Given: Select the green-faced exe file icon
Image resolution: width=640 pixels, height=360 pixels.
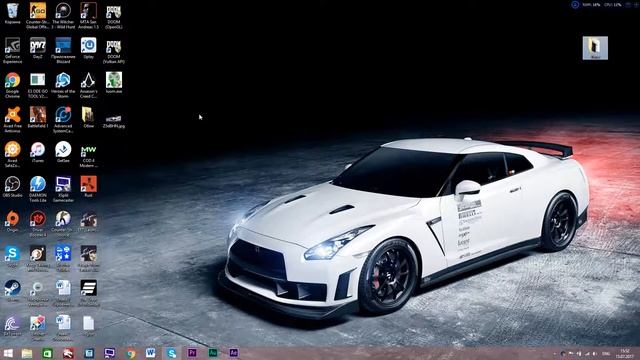Looking at the screenshot, I should [113, 83].
